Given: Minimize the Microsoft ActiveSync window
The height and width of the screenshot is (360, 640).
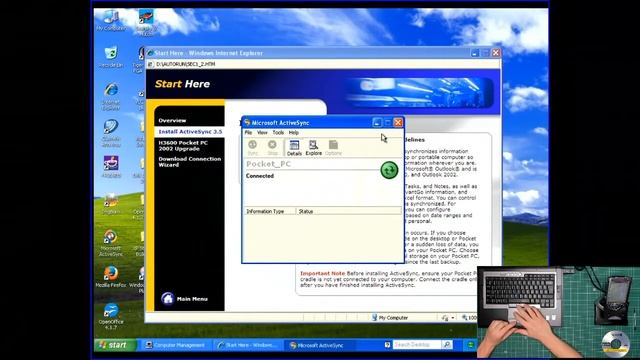Looking at the screenshot, I should tap(377, 122).
